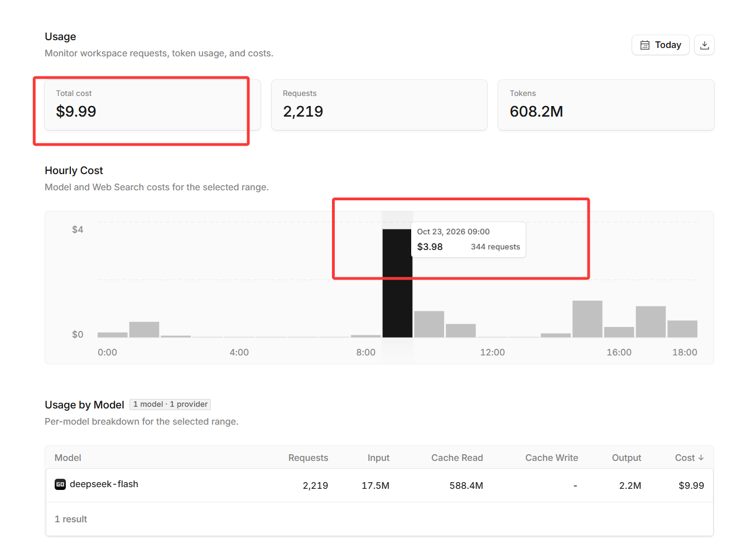Click the Input column header
Image resolution: width=756 pixels, height=558 pixels.
point(378,458)
